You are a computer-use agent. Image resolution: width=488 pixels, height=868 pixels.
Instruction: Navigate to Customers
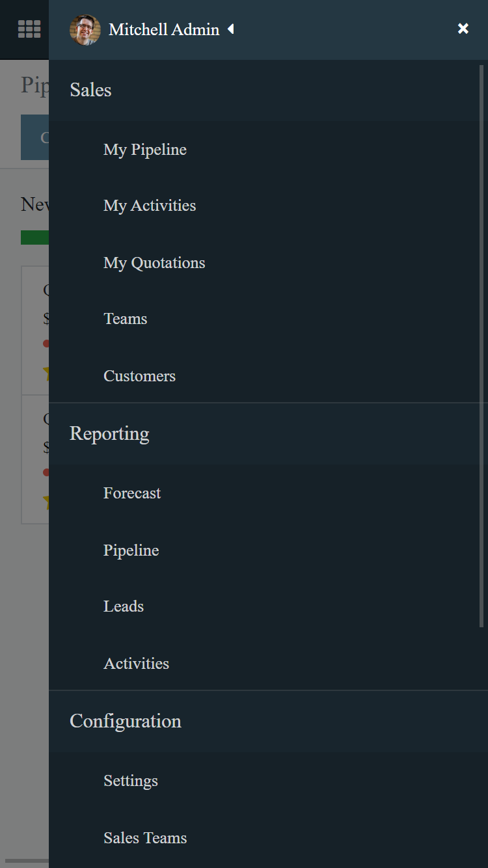139,376
